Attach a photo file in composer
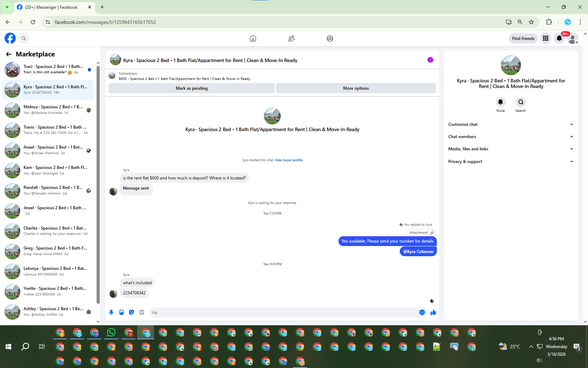 [121, 312]
